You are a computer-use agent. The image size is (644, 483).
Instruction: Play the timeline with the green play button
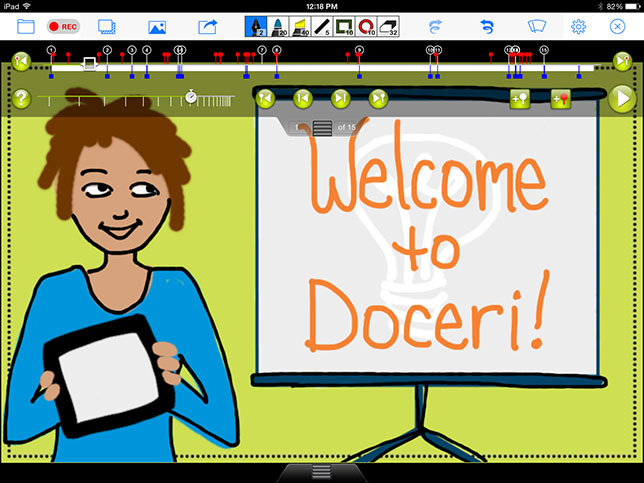point(622,99)
